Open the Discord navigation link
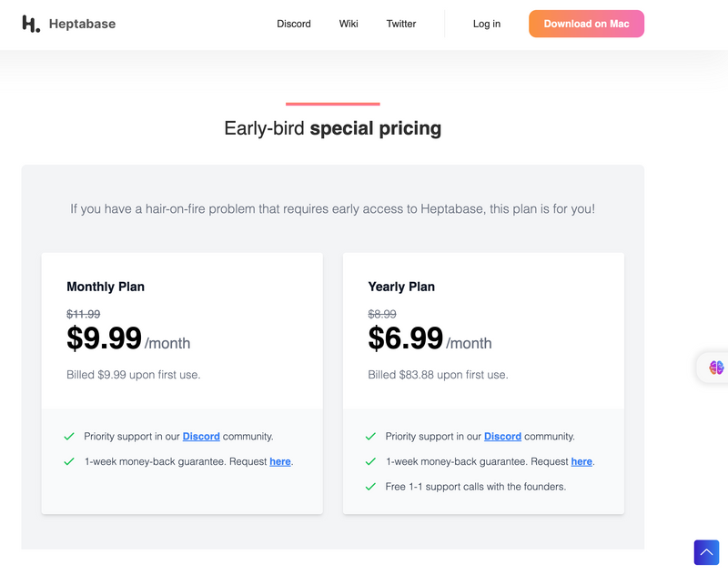The height and width of the screenshot is (575, 728). pyautogui.click(x=294, y=24)
